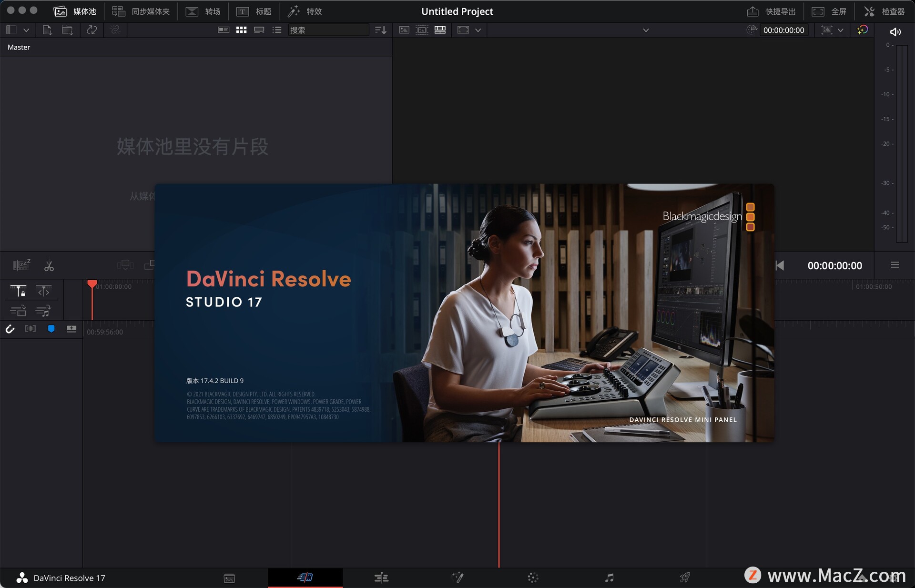Click the Import Media Folder icon
915x588 pixels.
tap(68, 30)
